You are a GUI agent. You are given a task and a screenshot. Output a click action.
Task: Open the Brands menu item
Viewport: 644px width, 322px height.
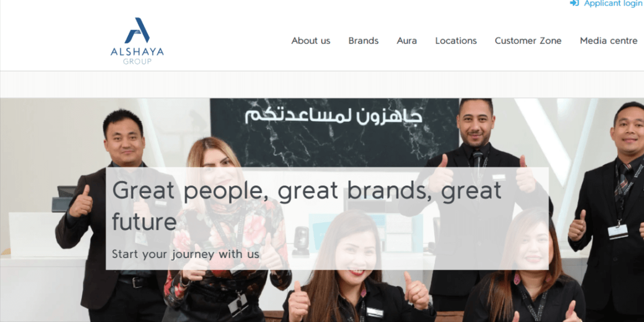tap(363, 41)
